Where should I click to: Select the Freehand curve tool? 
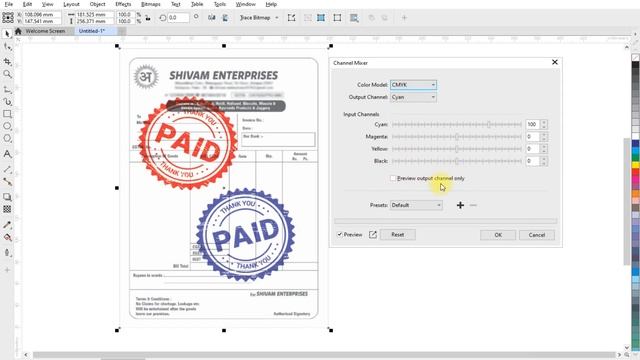tap(7, 89)
